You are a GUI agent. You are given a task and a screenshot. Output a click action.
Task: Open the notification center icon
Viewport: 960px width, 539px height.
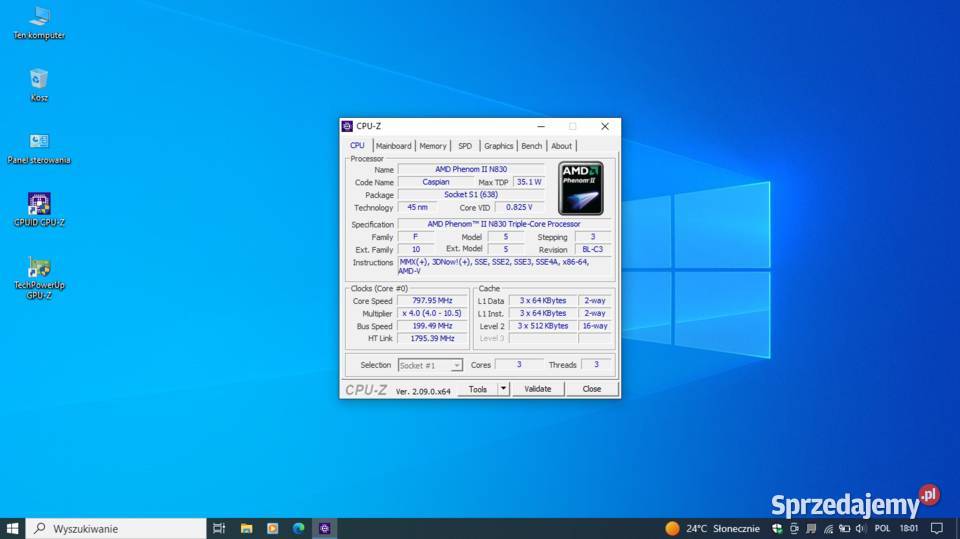coord(937,528)
